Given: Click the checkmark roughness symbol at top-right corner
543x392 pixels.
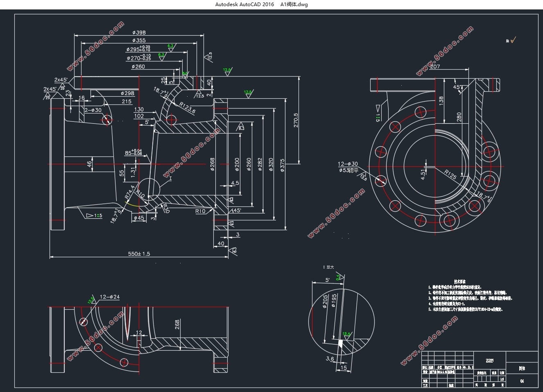Looking at the screenshot, I should (511, 40).
